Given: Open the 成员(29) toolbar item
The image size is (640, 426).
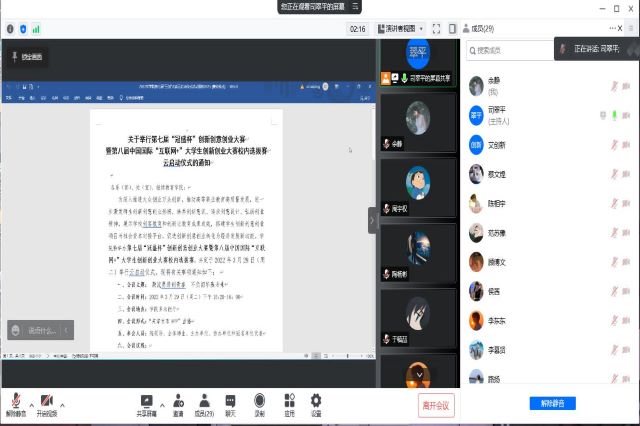Looking at the screenshot, I should tap(204, 403).
